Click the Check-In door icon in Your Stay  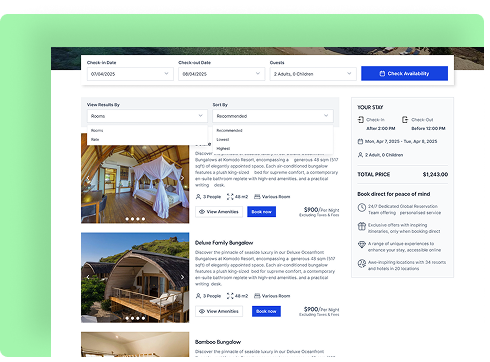click(361, 119)
